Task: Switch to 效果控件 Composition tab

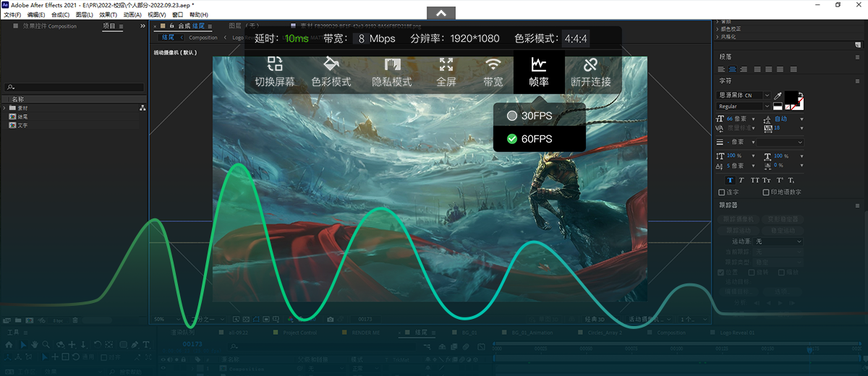Action: tap(49, 26)
